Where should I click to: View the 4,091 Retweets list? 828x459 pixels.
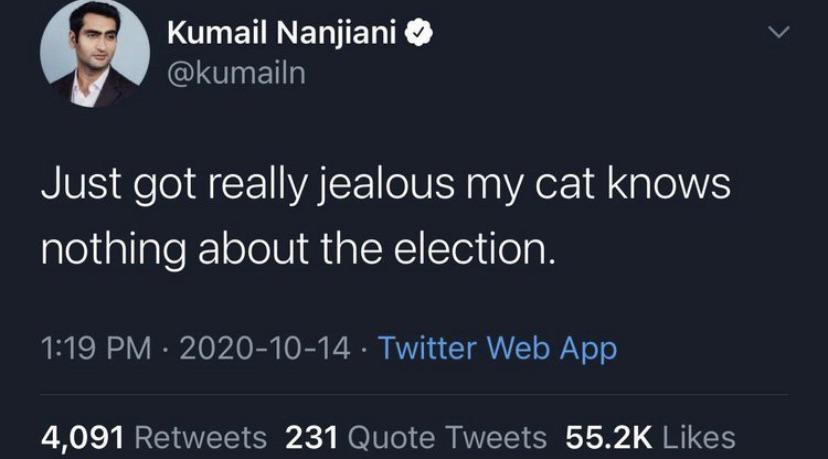154,437
